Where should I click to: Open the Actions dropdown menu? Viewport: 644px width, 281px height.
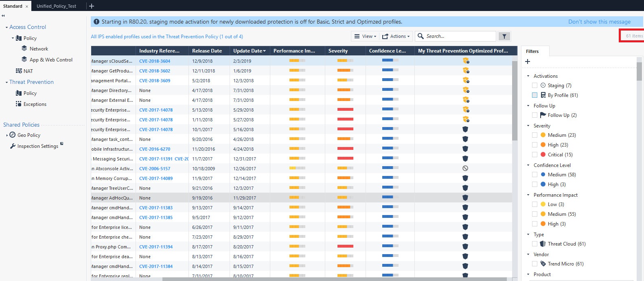pos(397,36)
